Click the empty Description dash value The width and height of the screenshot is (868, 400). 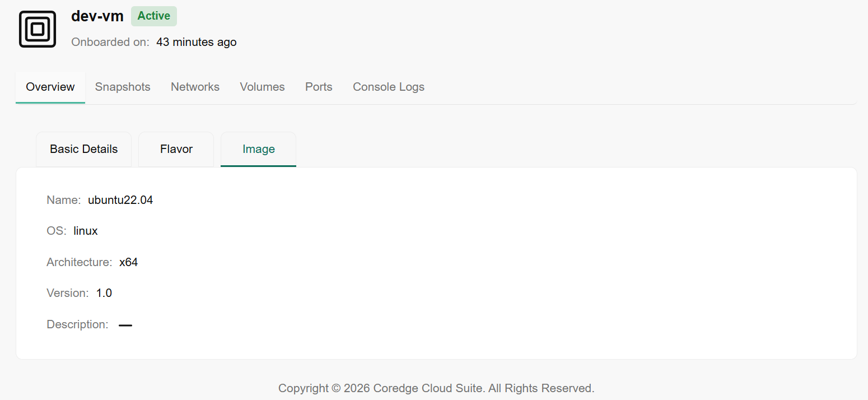(x=125, y=325)
